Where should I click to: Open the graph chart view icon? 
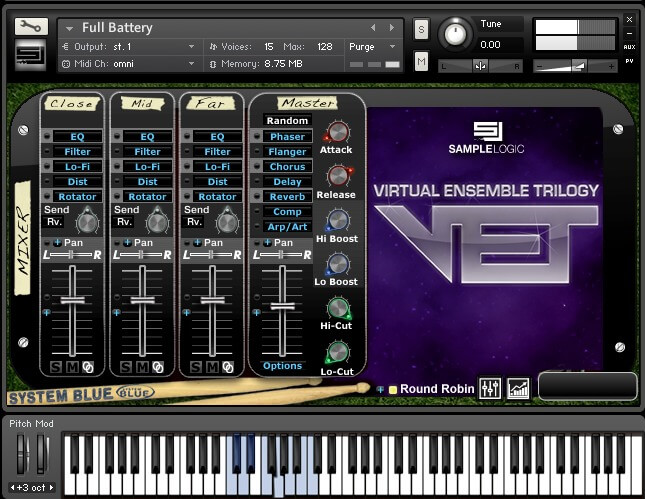(518, 388)
